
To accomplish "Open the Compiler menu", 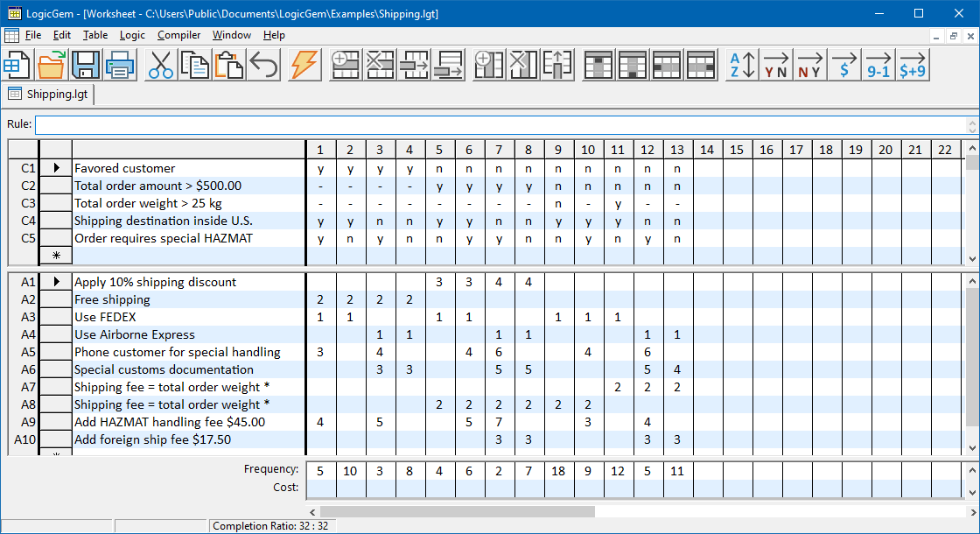I will point(178,35).
